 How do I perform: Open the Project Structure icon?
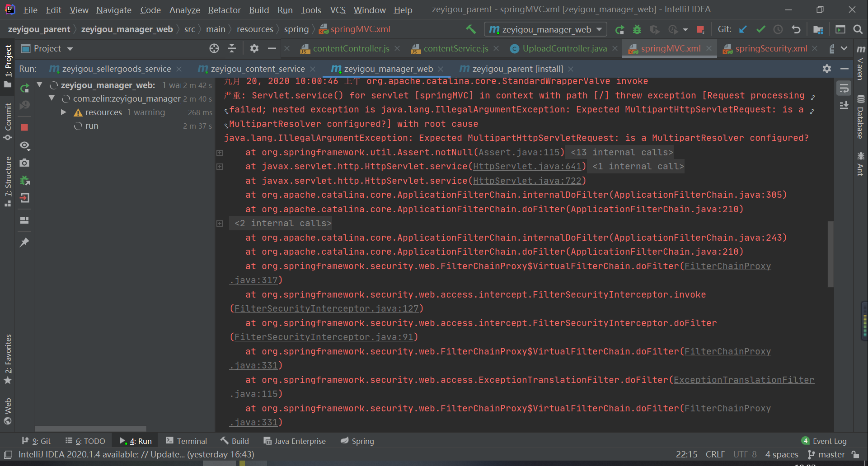(818, 29)
